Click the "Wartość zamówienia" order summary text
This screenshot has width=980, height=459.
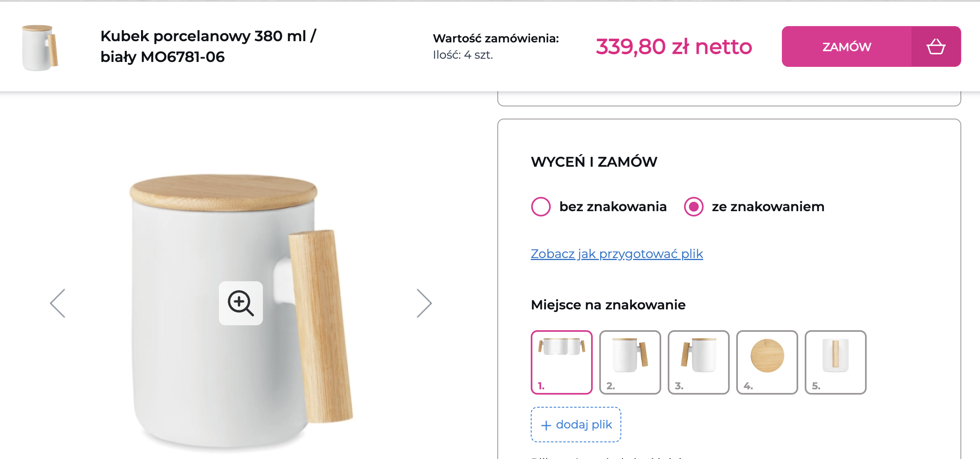click(495, 38)
